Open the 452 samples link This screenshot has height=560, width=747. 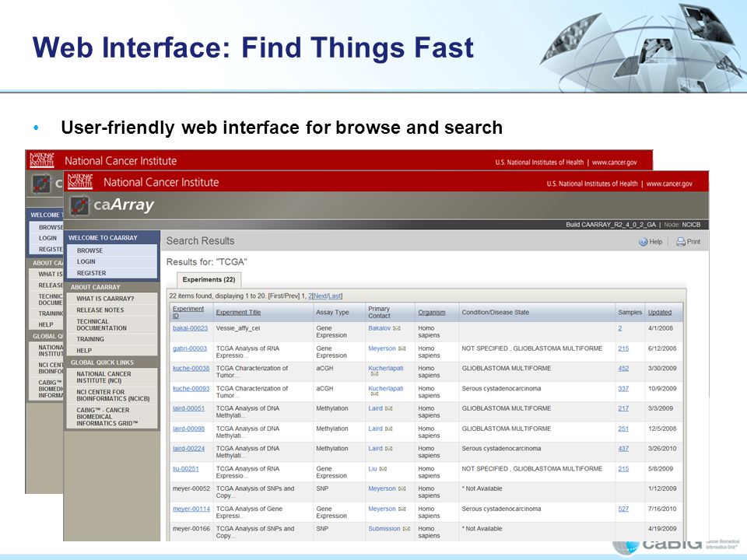tap(623, 369)
